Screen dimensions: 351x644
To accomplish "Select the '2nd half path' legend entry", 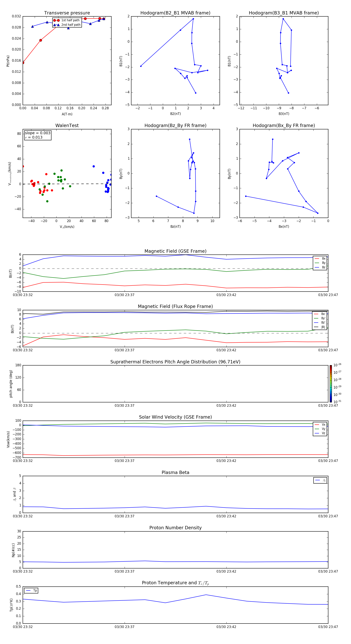I will (67, 25).
